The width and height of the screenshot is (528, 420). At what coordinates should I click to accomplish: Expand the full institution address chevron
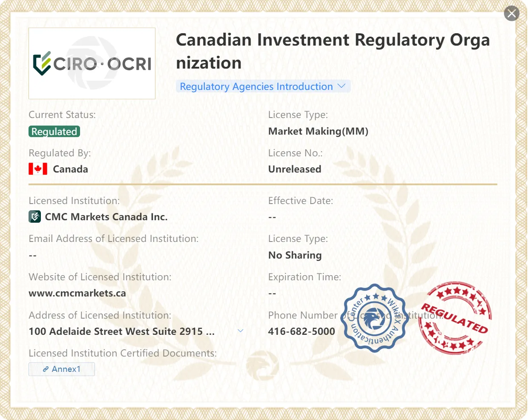(x=240, y=331)
